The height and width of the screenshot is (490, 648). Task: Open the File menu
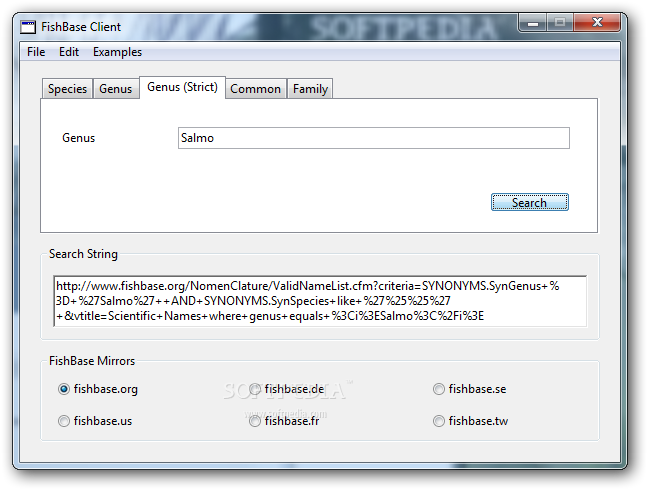pyautogui.click(x=36, y=52)
